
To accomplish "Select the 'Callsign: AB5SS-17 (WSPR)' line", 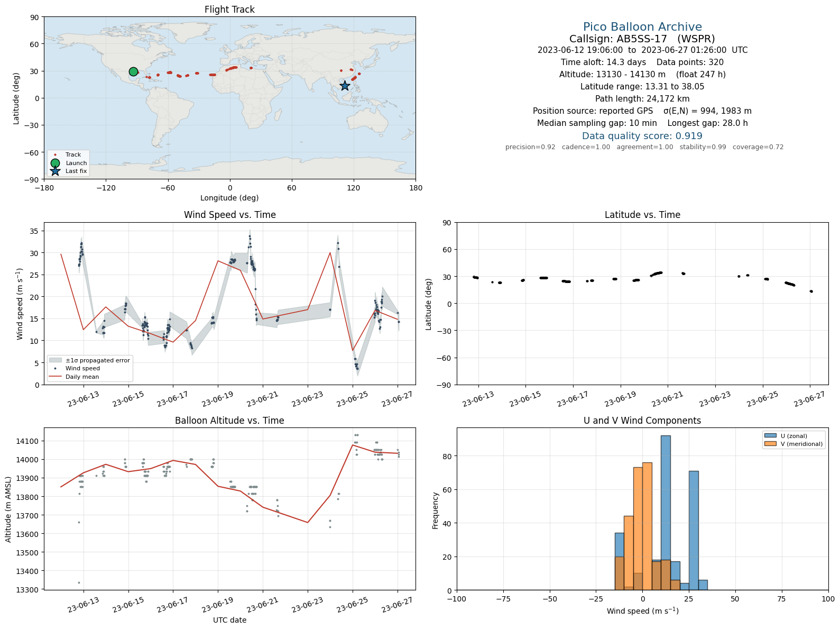I will click(x=642, y=39).
